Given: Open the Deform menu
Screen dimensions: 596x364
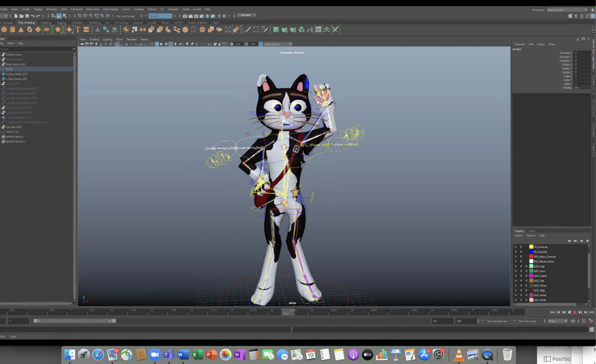Looking at the screenshot, I should click(152, 9).
